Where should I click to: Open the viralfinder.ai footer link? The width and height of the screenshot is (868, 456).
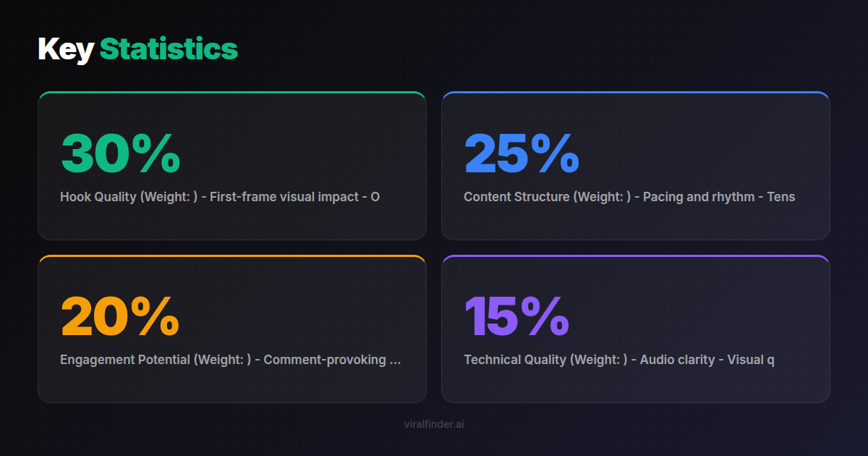(434, 424)
